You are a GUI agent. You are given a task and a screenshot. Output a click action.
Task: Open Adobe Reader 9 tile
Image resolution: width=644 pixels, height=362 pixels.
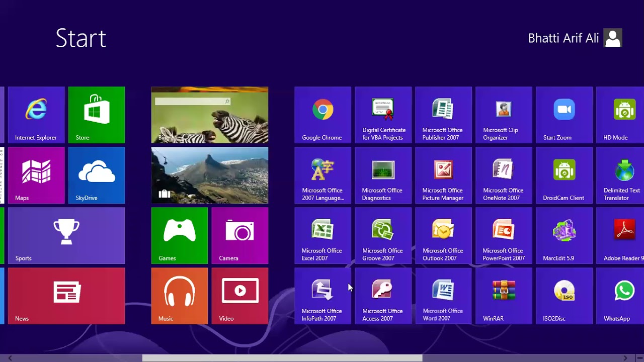click(x=620, y=236)
